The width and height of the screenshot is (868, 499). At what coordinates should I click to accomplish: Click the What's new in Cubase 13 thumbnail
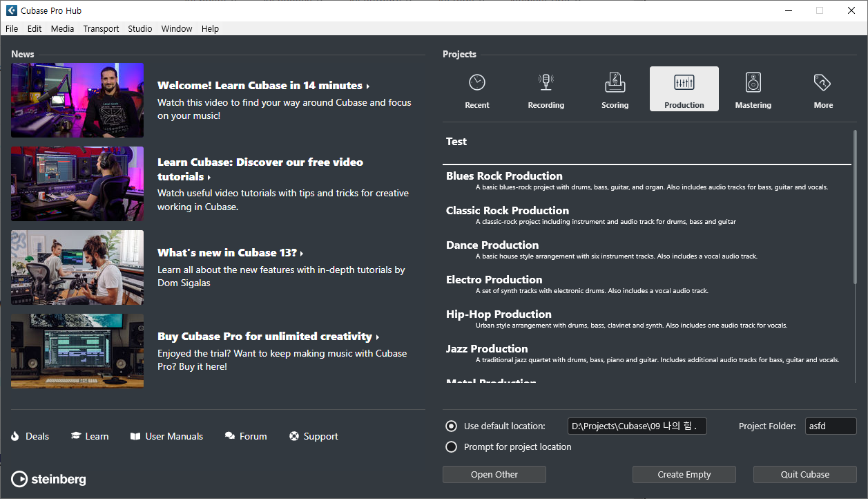pos(77,267)
